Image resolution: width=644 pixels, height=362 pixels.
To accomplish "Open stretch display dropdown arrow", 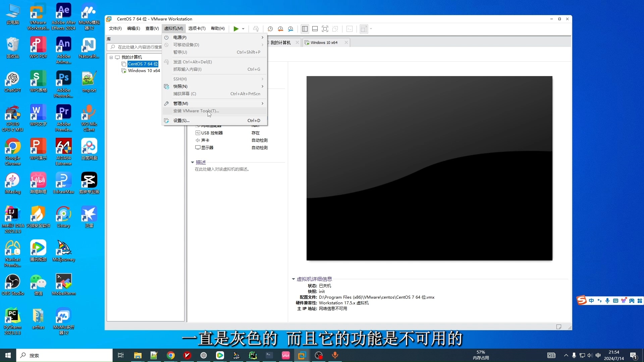I will click(x=371, y=29).
